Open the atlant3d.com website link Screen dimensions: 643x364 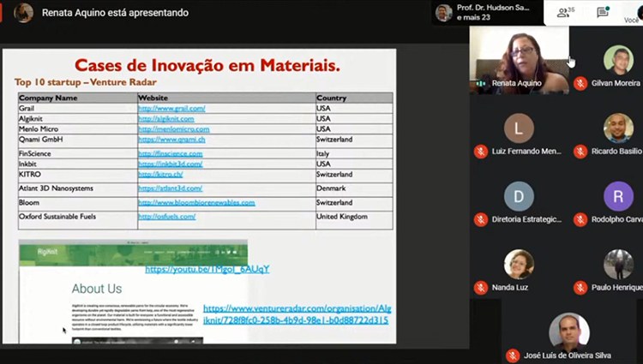coord(171,188)
